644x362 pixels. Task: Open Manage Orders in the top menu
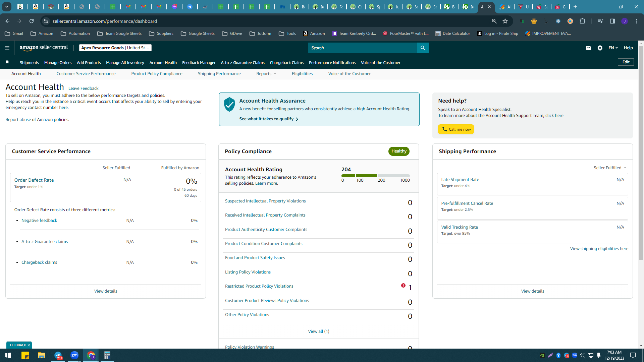pos(58,63)
